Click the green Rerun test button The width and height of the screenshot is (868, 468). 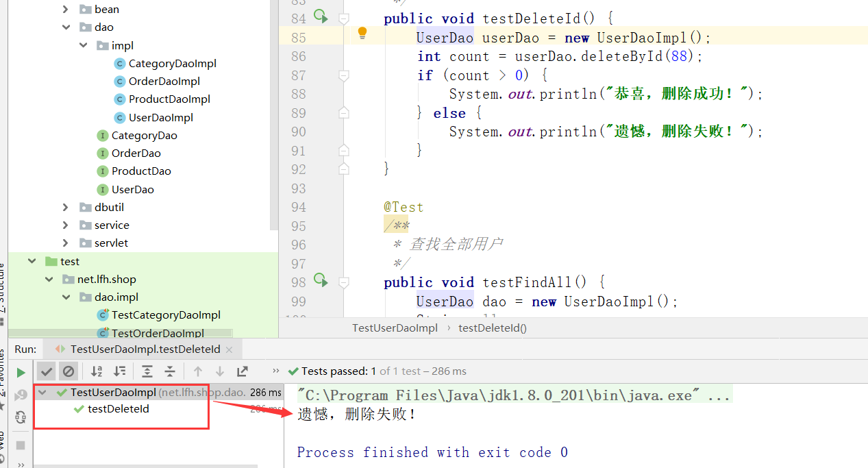point(21,372)
